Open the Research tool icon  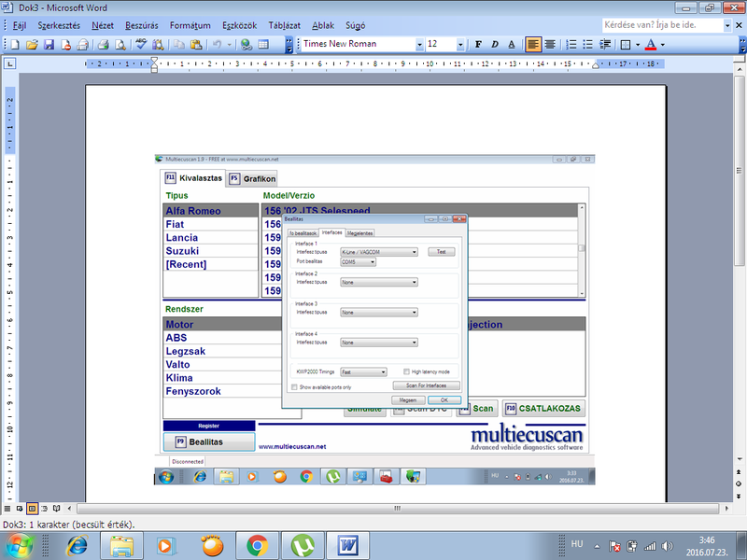point(158,45)
